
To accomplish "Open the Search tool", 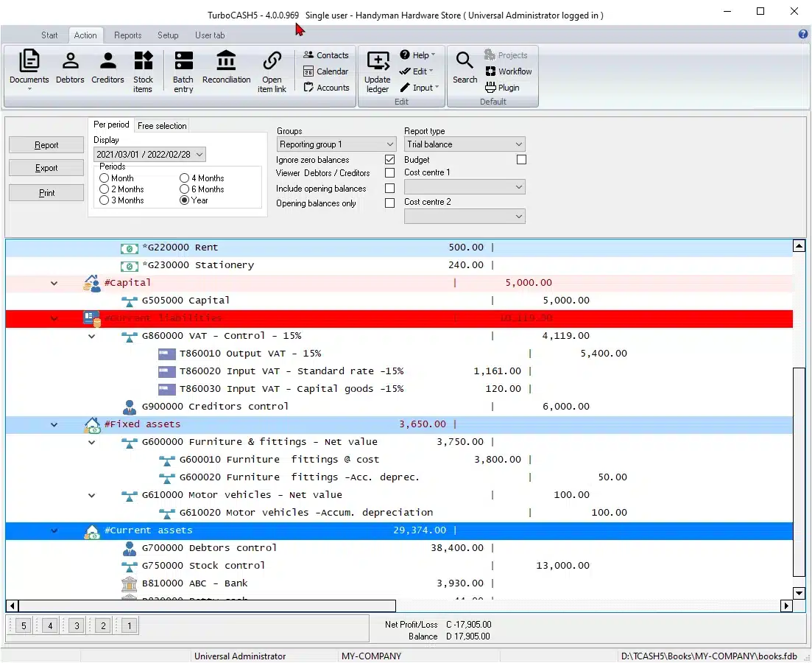I will [x=465, y=70].
